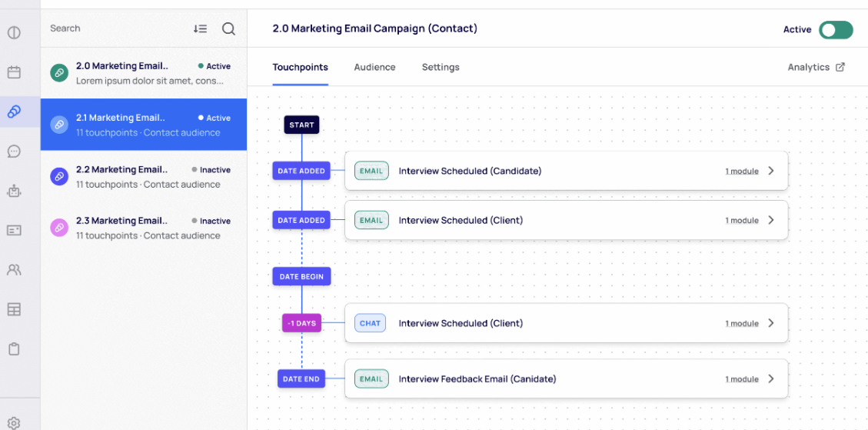Open the calendar icon in sidebar

pyautogui.click(x=14, y=72)
